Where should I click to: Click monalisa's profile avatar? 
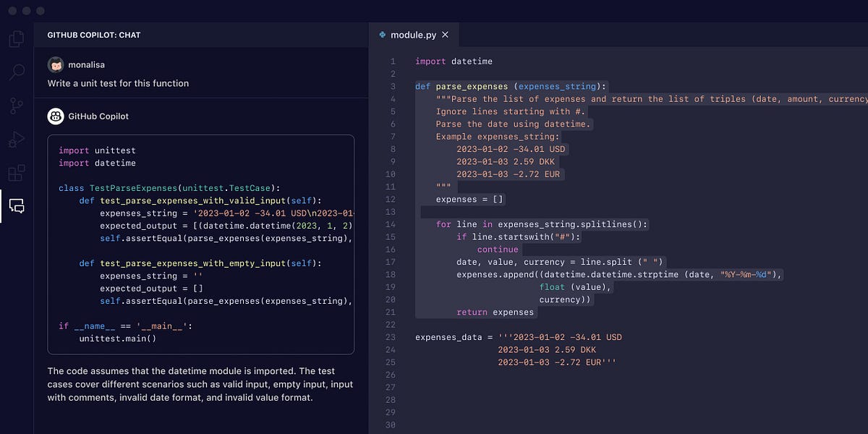[56, 64]
